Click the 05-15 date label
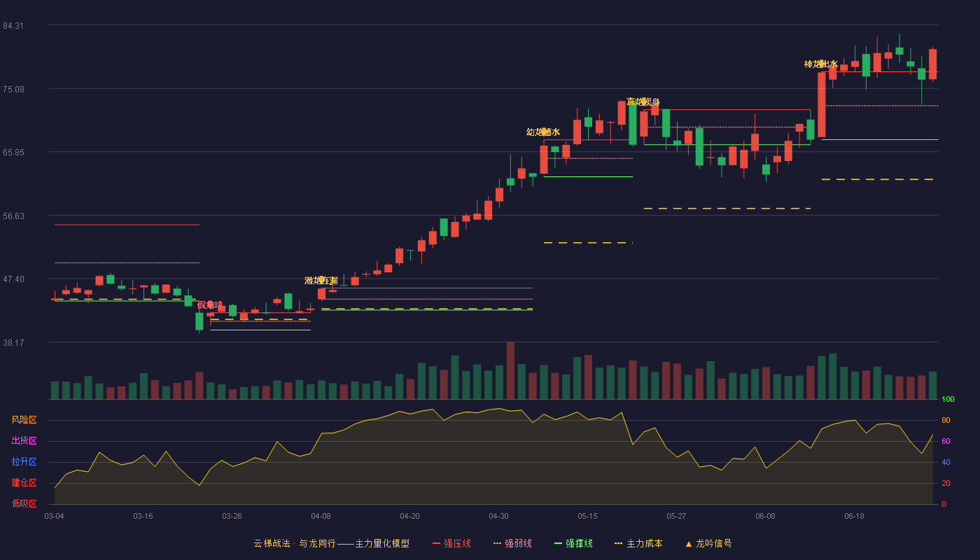980x560 pixels. (587, 516)
